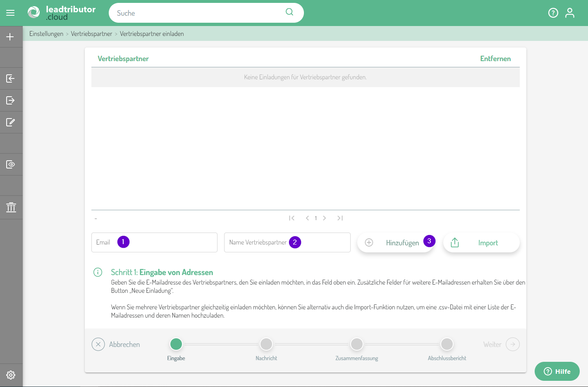Open settings gear in sidebar
Viewport: 588px width, 387px height.
point(11,375)
